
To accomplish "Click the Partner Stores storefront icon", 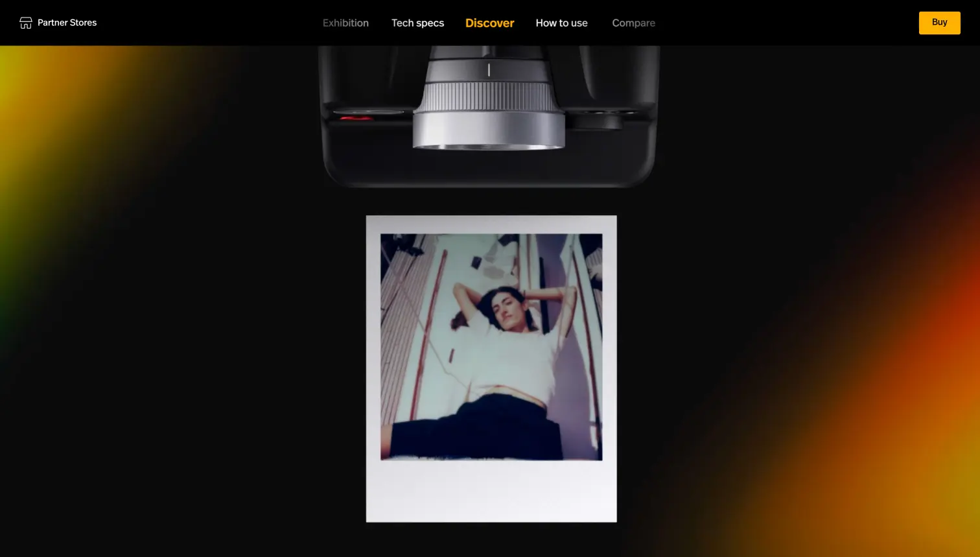I will (26, 22).
